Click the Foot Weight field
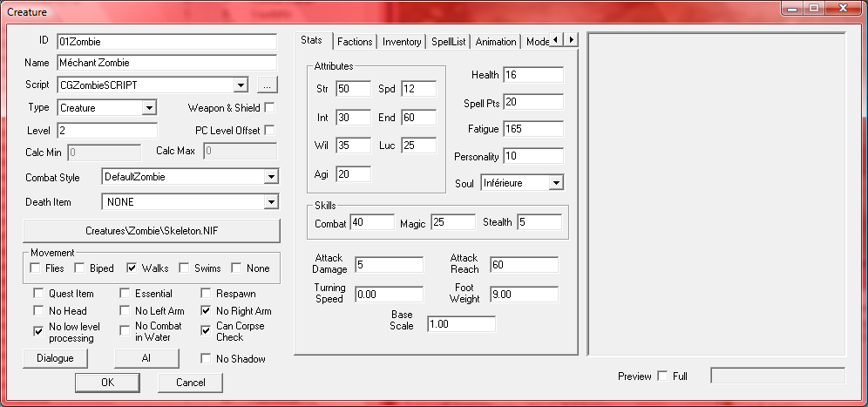 point(525,295)
